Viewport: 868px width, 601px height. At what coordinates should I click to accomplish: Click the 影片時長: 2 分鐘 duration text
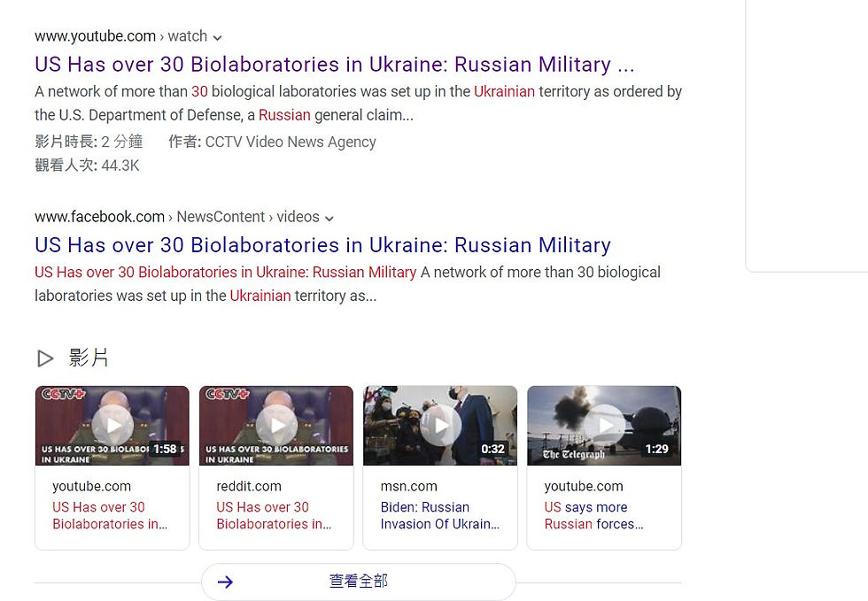pos(89,142)
